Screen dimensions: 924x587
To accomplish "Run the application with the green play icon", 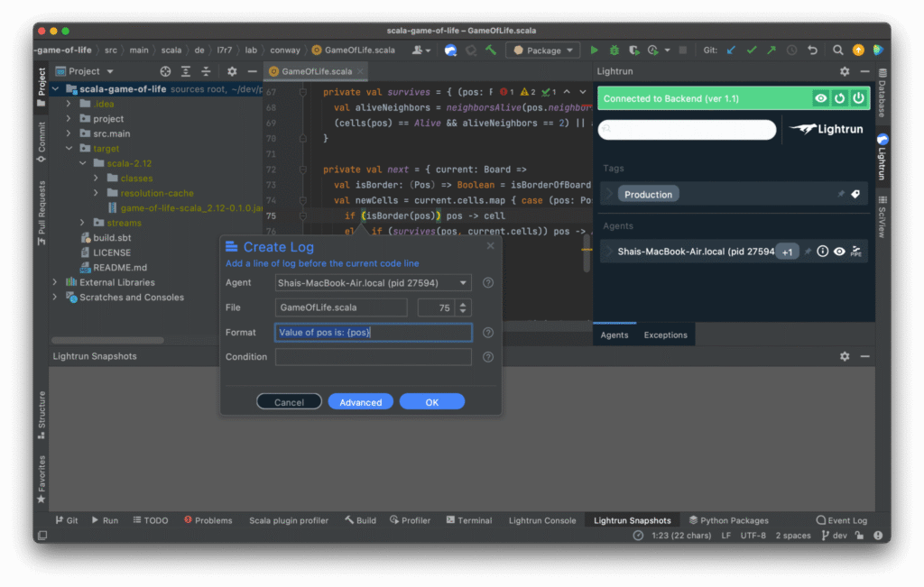I will coord(594,50).
